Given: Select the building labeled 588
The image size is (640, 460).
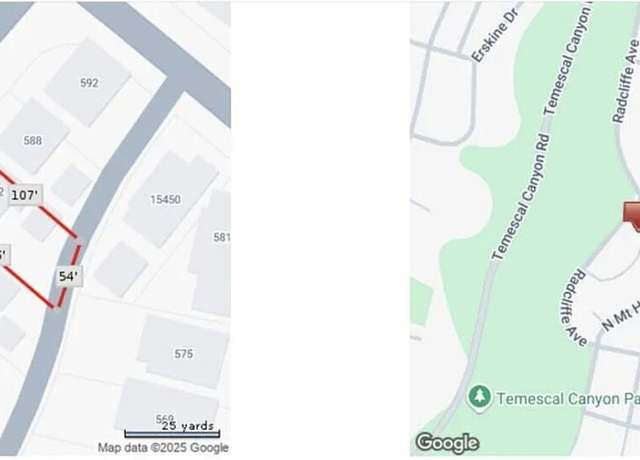Looking at the screenshot, I should pos(33,138).
